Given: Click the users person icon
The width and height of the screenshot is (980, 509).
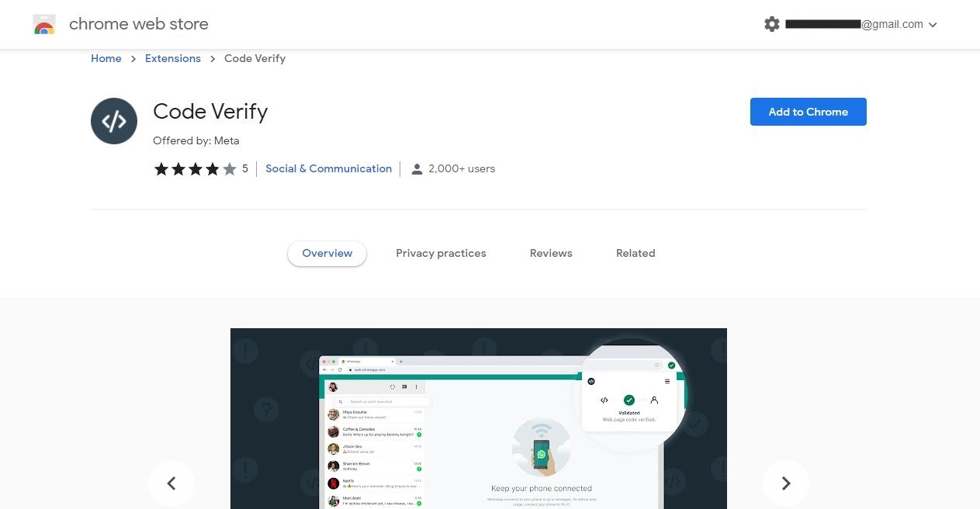Looking at the screenshot, I should tap(417, 169).
